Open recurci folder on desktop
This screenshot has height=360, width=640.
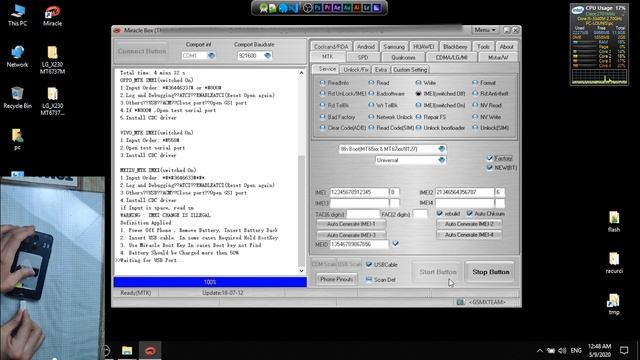click(614, 262)
